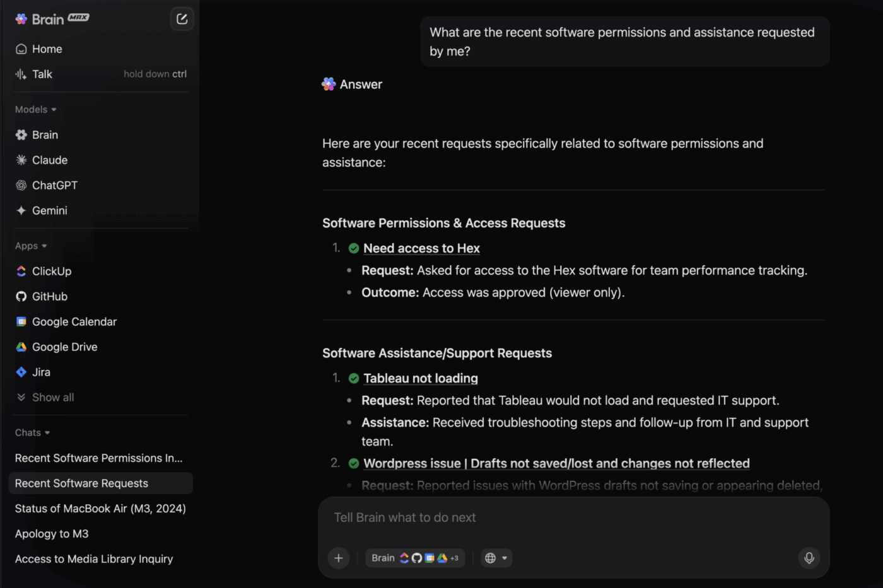Select the GitHub app in the sidebar
The width and height of the screenshot is (883, 588).
click(49, 296)
